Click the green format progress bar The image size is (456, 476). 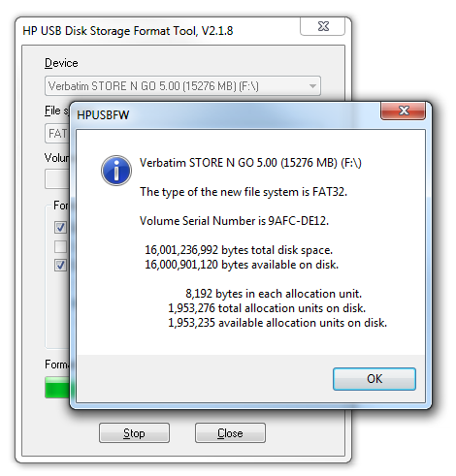(57, 387)
